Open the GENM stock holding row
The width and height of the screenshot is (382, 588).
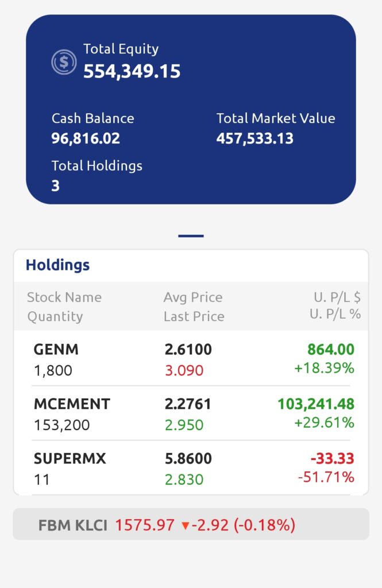point(191,359)
